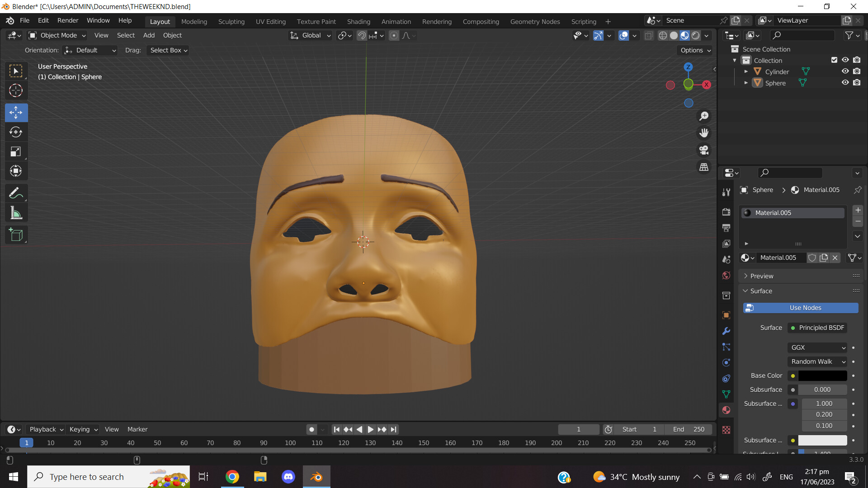Launch Discord from the taskbar
Viewport: 868px width, 488px height.
(288, 476)
